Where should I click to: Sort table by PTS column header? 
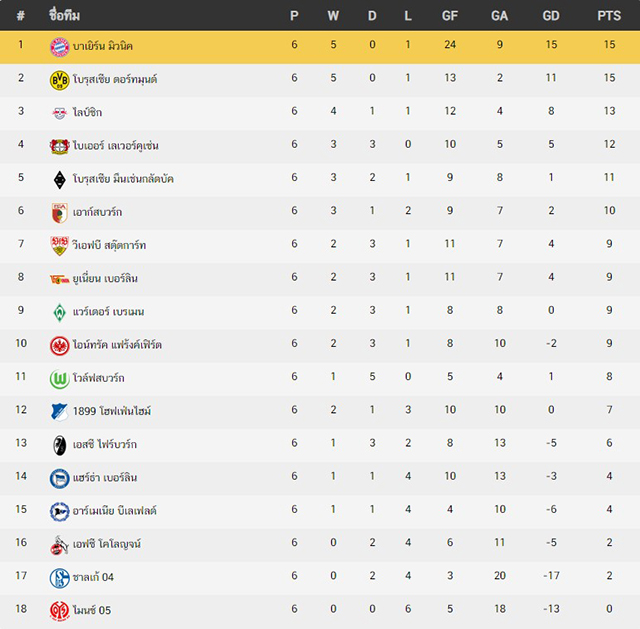(609, 16)
